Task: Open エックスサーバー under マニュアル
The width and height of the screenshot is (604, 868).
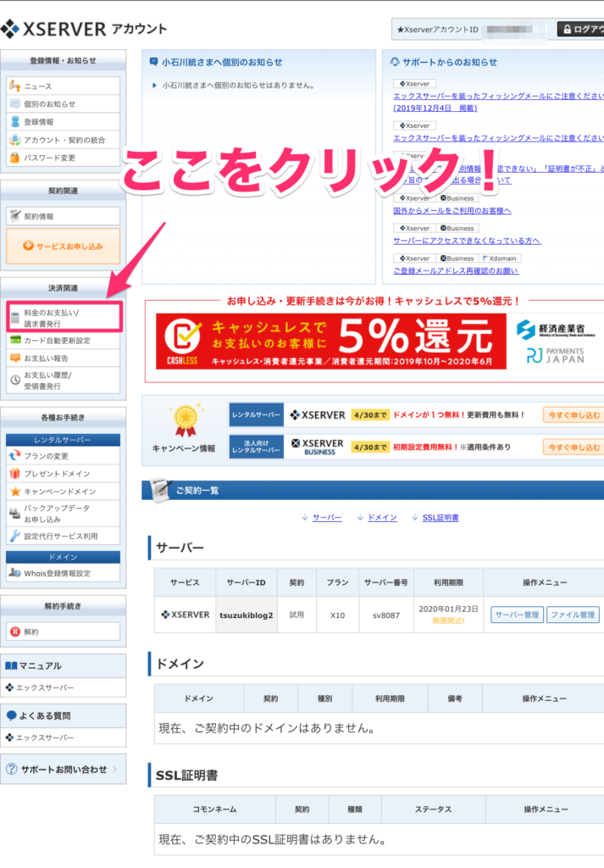Action: pyautogui.click(x=63, y=687)
